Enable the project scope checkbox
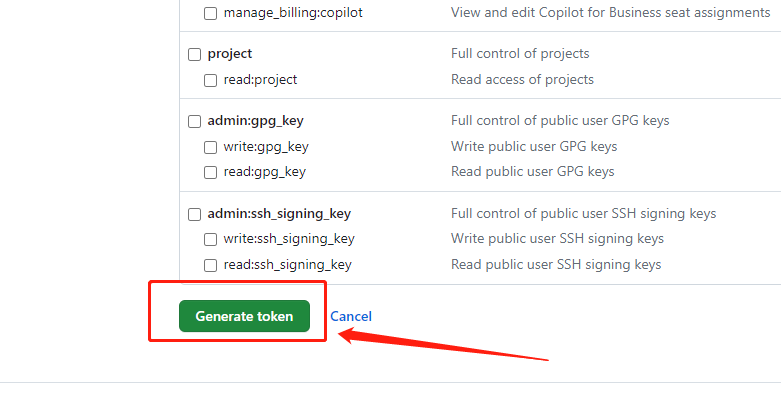 point(195,54)
